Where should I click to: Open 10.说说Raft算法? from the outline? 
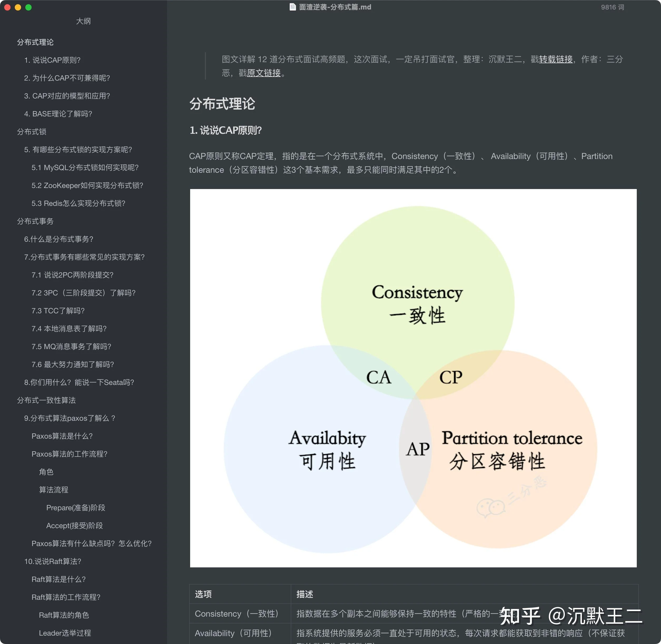(52, 561)
